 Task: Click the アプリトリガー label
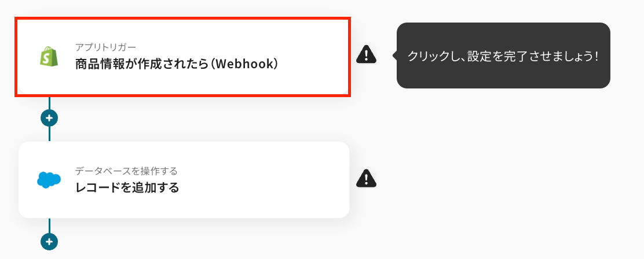105,47
